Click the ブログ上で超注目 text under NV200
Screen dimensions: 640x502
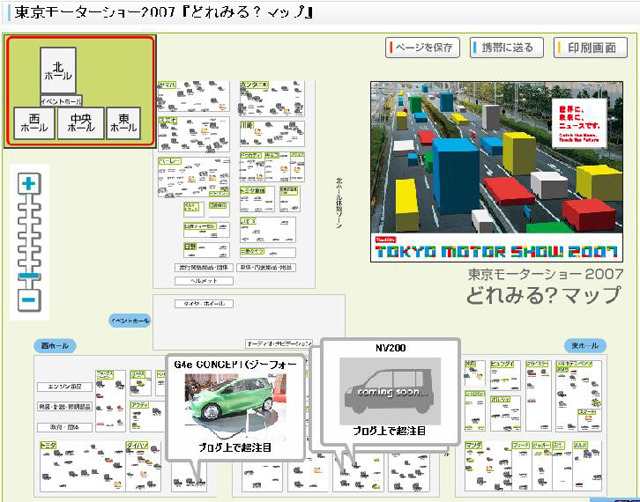click(x=389, y=431)
